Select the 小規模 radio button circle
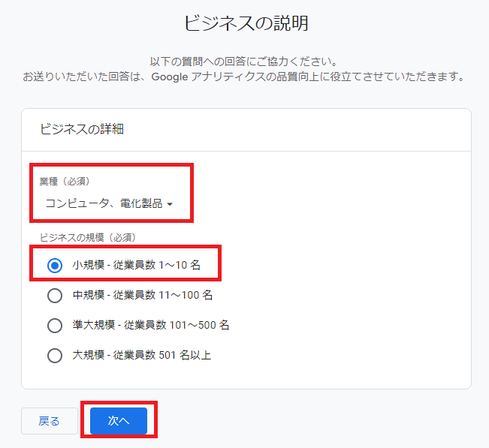Screen dimensions: 489x448 [55, 265]
